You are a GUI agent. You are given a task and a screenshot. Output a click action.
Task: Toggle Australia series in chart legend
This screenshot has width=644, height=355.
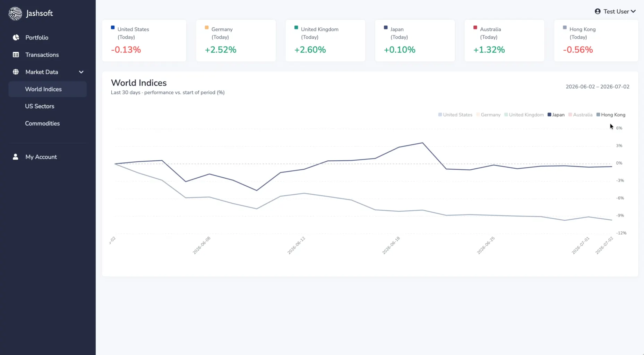[581, 115]
